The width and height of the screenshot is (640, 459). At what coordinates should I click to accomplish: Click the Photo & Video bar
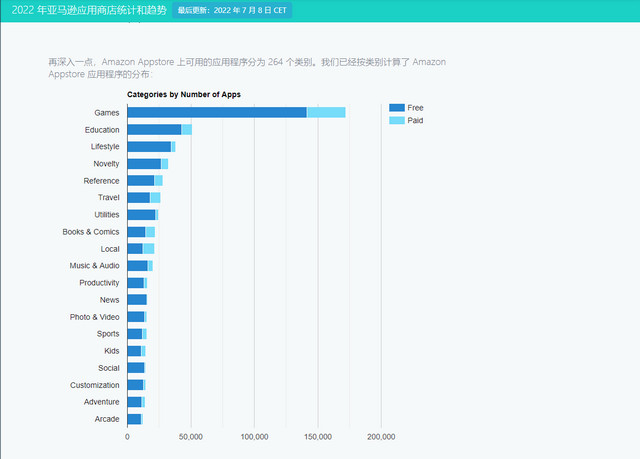click(x=137, y=317)
